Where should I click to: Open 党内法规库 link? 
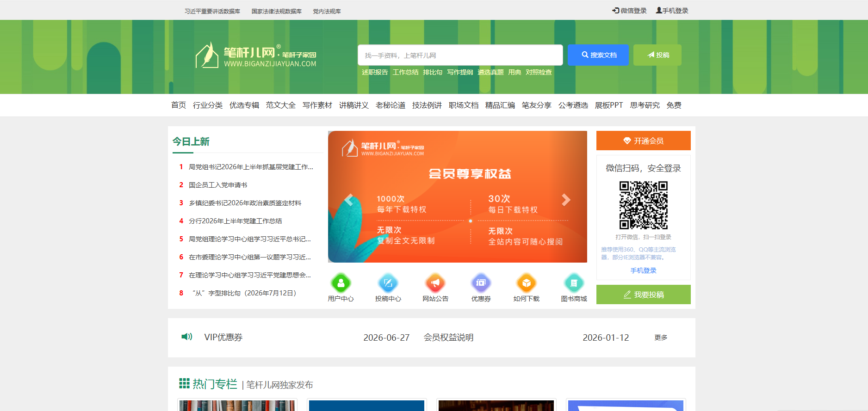(x=327, y=11)
